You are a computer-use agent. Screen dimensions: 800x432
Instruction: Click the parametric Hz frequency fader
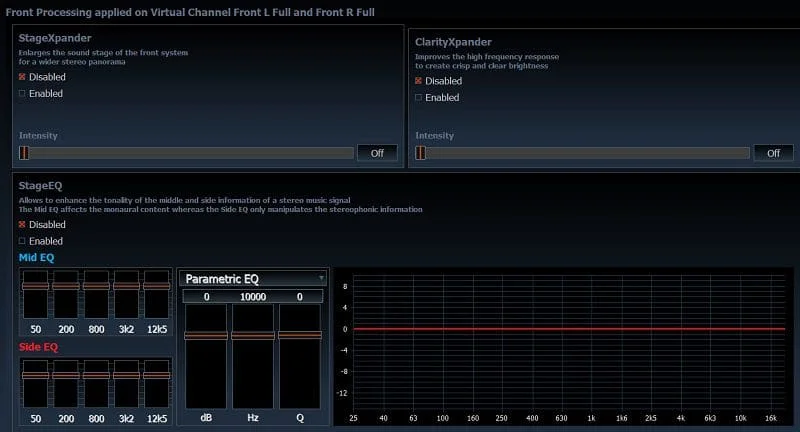(253, 335)
